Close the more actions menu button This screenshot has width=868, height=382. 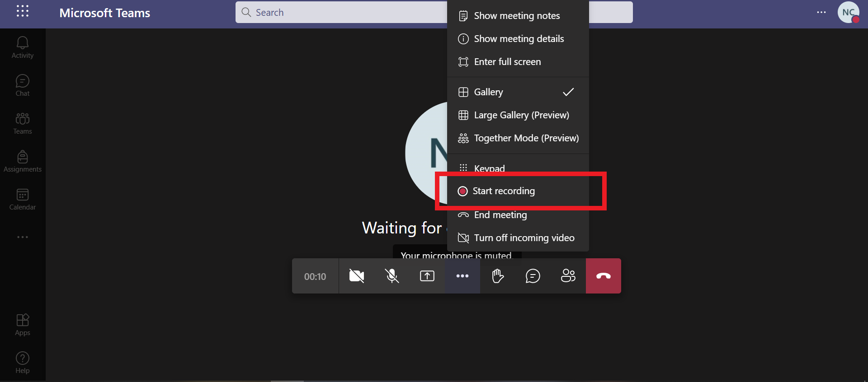coord(462,276)
